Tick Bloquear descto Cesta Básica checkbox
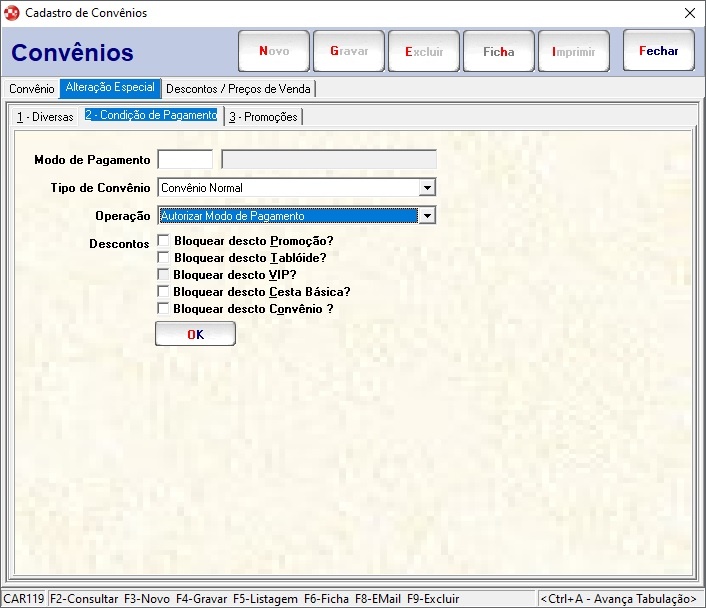The width and height of the screenshot is (706, 608). 163,291
